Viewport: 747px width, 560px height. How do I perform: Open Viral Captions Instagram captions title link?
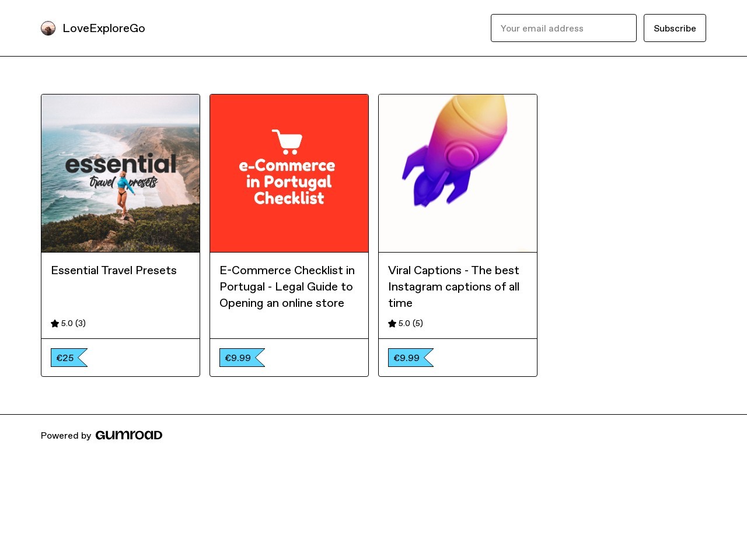[454, 286]
